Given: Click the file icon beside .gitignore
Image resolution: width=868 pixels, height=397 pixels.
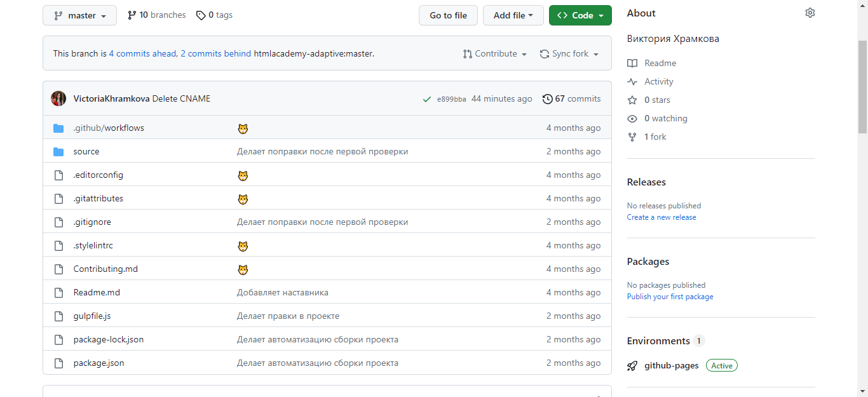Looking at the screenshot, I should 58,222.
